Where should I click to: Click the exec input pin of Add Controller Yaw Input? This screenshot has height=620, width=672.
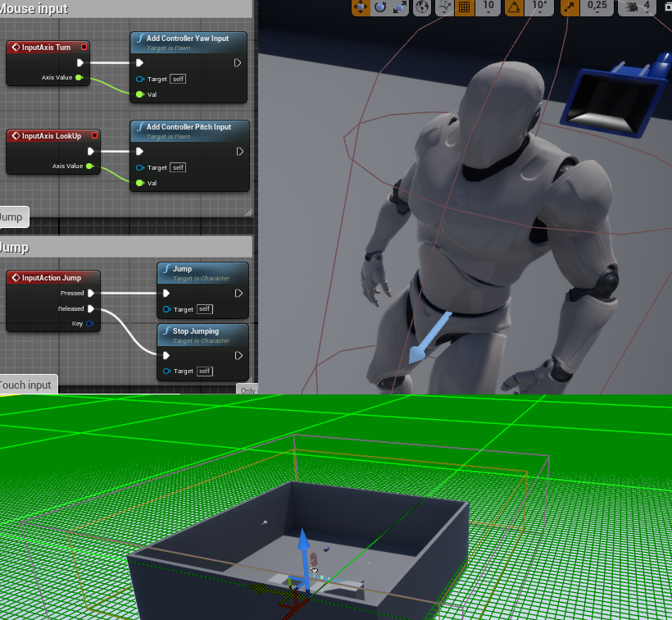click(139, 63)
